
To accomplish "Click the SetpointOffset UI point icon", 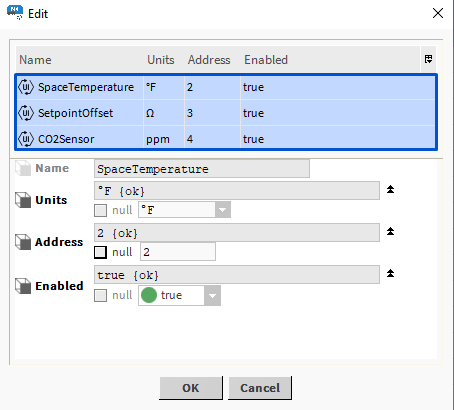I will [x=26, y=113].
